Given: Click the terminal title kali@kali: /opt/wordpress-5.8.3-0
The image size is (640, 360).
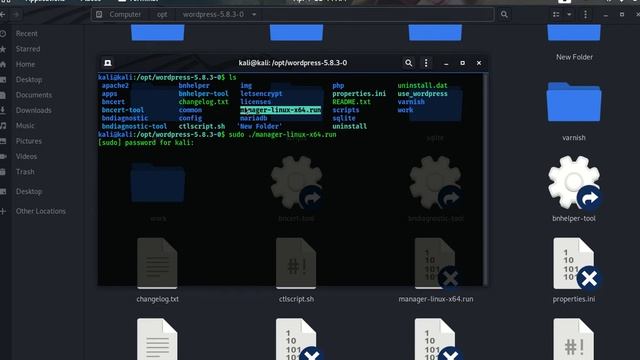Looking at the screenshot, I should coord(293,63).
